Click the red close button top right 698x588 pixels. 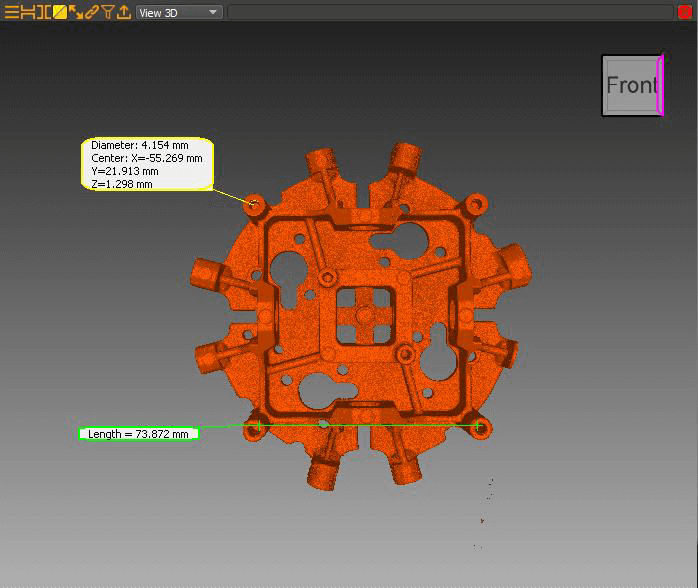pyautogui.click(x=685, y=12)
